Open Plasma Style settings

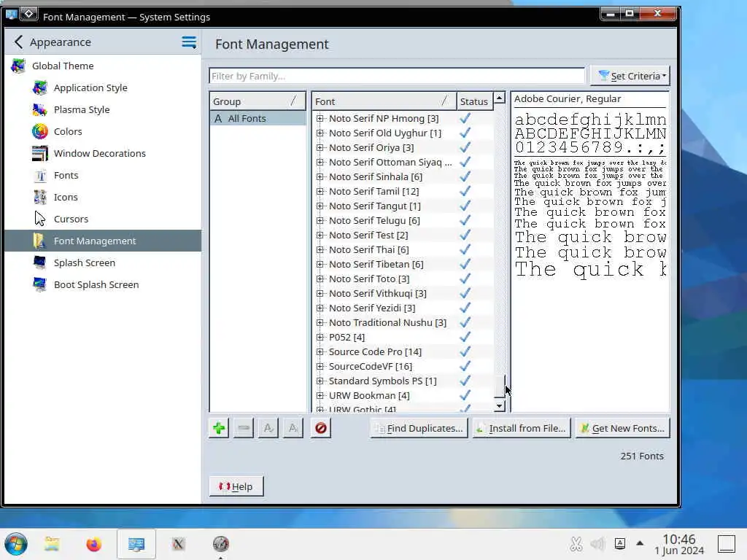pyautogui.click(x=102, y=109)
